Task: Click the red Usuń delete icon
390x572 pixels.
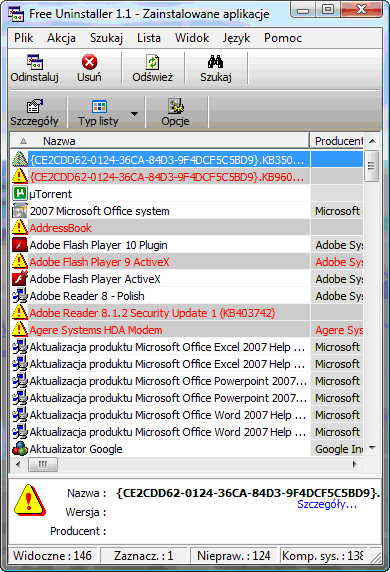Action: pyautogui.click(x=89, y=62)
